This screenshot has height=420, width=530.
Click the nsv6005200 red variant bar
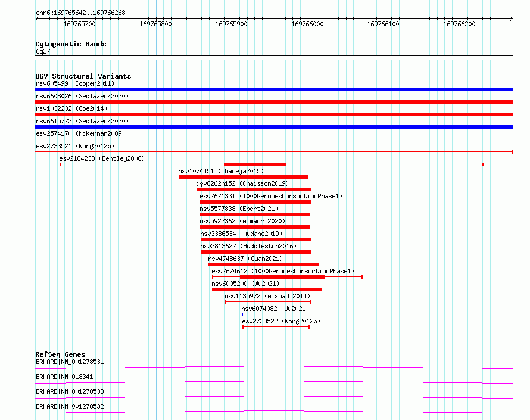click(x=267, y=290)
